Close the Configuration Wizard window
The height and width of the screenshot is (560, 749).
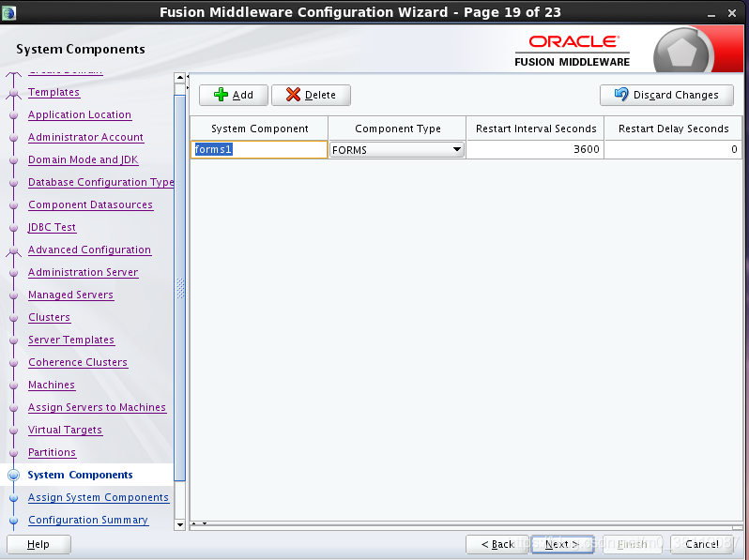tap(732, 13)
